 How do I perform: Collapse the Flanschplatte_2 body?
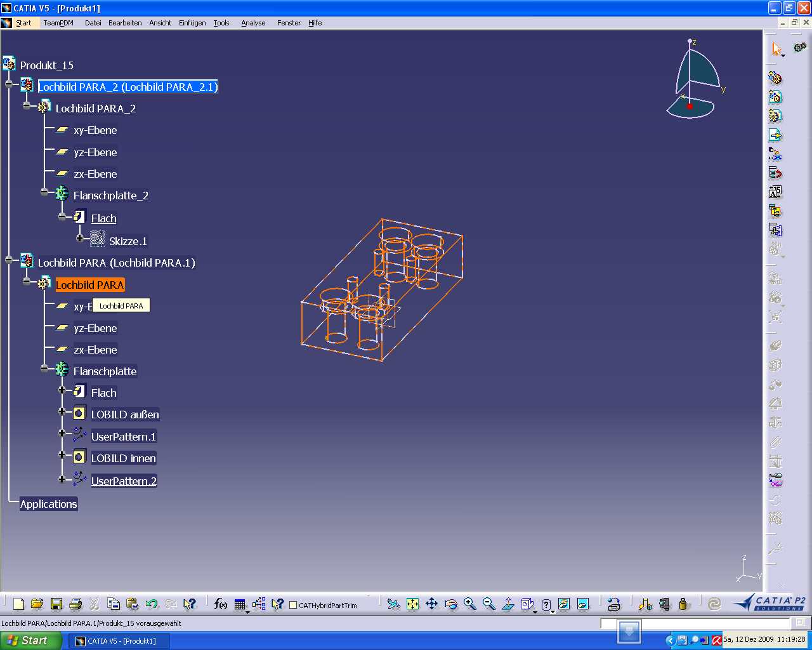tap(44, 192)
